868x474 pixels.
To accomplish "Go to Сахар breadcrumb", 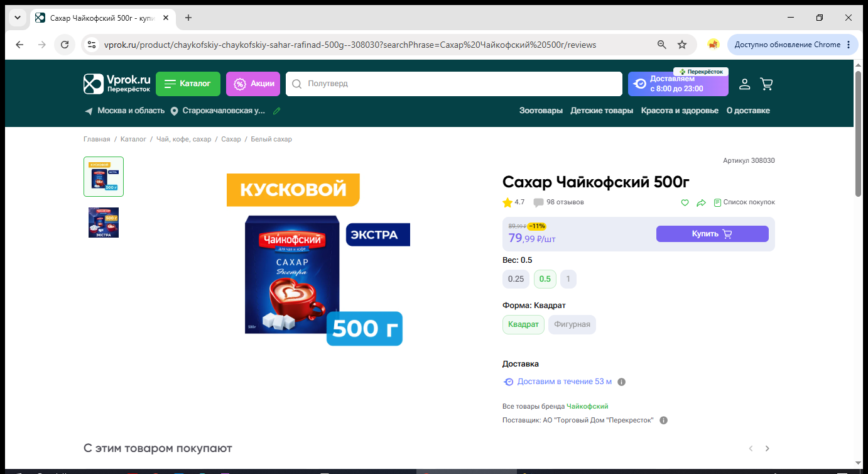I will click(x=231, y=139).
